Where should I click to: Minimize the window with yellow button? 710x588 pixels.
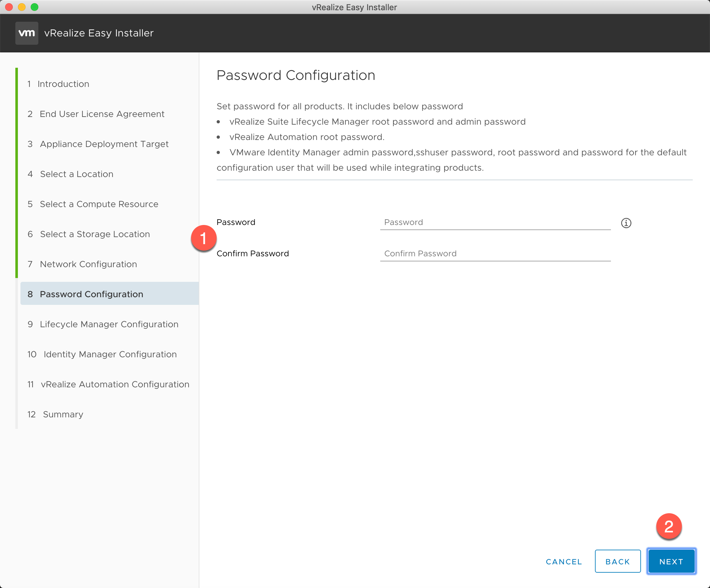coord(22,7)
